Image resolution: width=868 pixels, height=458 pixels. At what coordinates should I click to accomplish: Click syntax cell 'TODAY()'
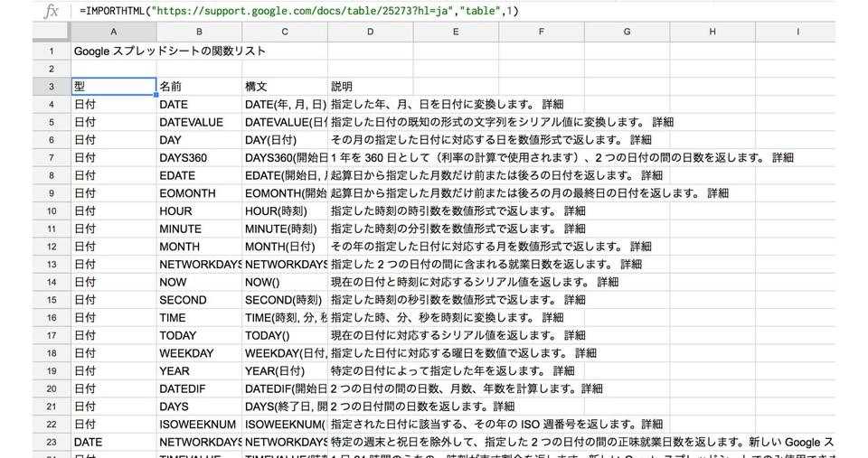[285, 335]
